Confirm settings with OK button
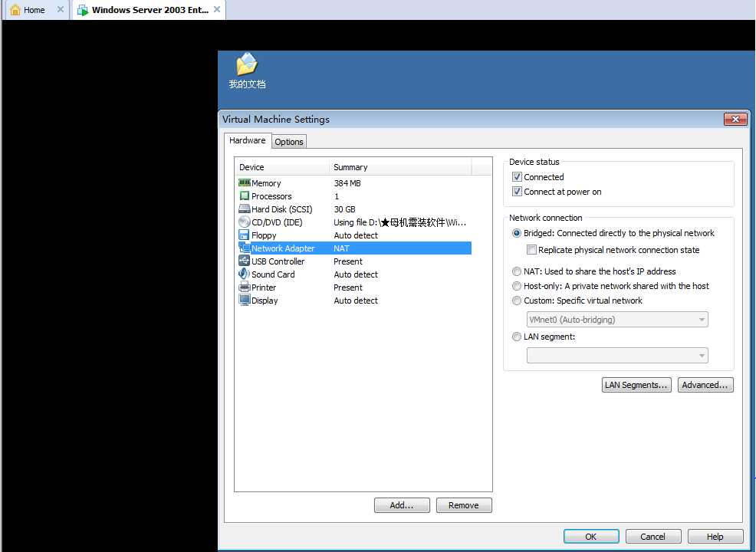This screenshot has width=756, height=552. [591, 537]
